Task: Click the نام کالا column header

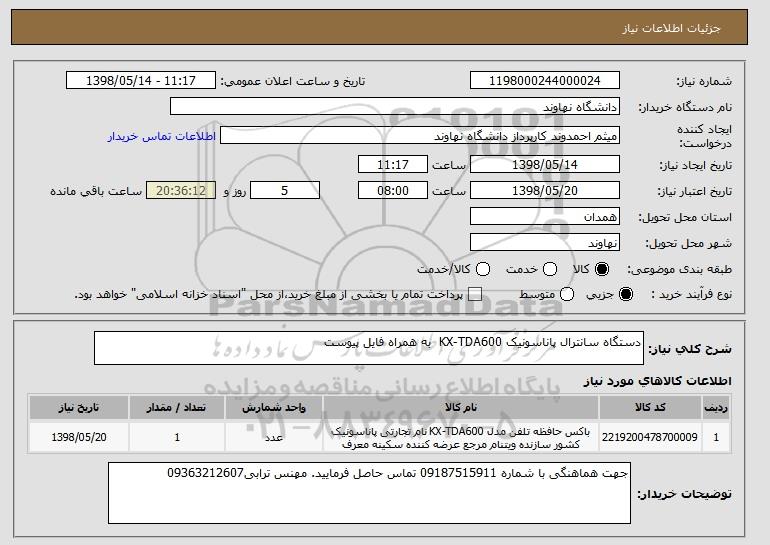Action: point(461,408)
